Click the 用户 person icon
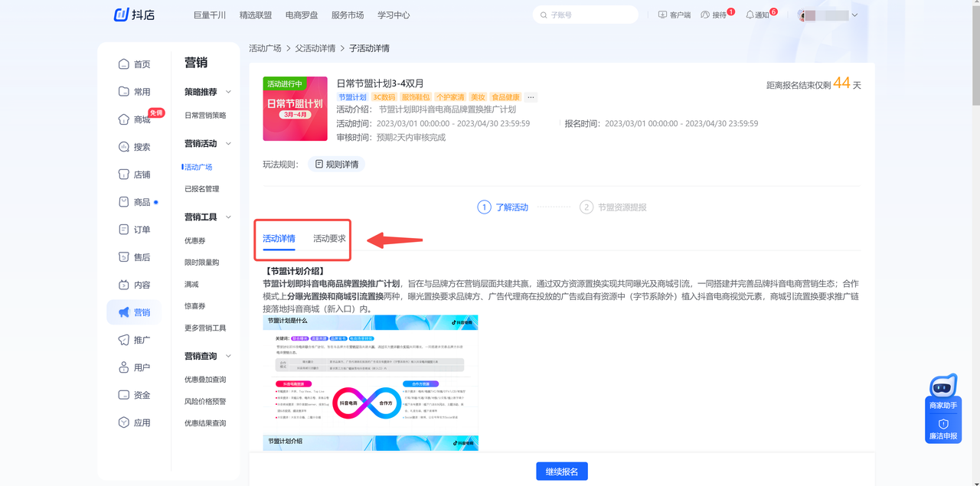Screen dimensions: 980x486 124,367
